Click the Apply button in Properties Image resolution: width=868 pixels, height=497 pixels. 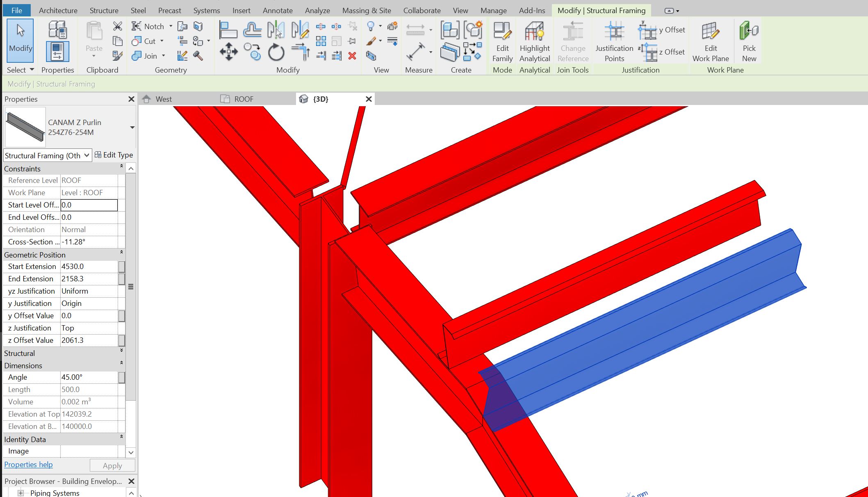coord(112,465)
